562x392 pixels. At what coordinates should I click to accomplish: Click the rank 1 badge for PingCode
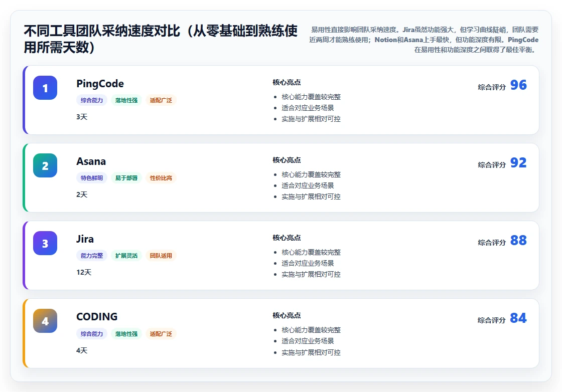(x=45, y=88)
